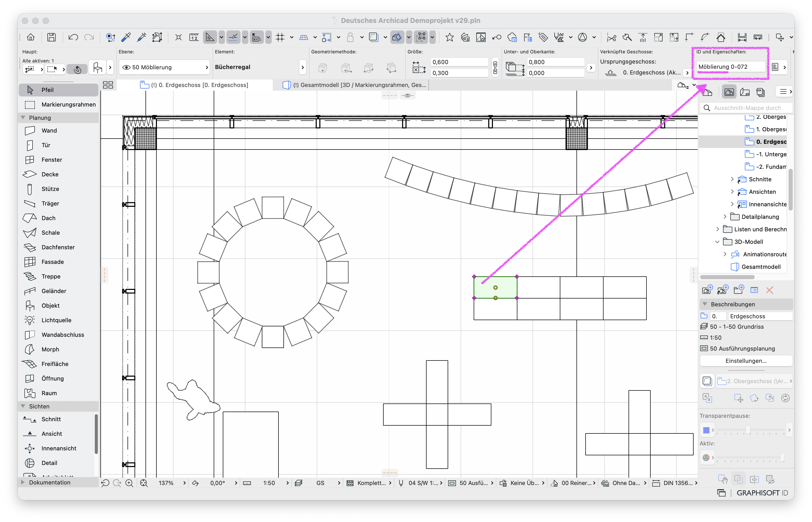The width and height of the screenshot is (812, 522).
Task: Expand the Detailplanung folder
Action: point(725,217)
